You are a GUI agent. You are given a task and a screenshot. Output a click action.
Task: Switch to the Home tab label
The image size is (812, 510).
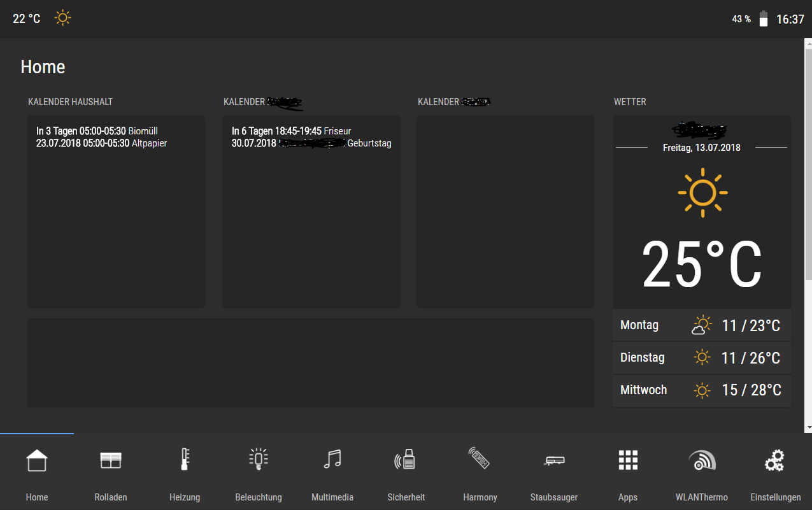coord(37,497)
